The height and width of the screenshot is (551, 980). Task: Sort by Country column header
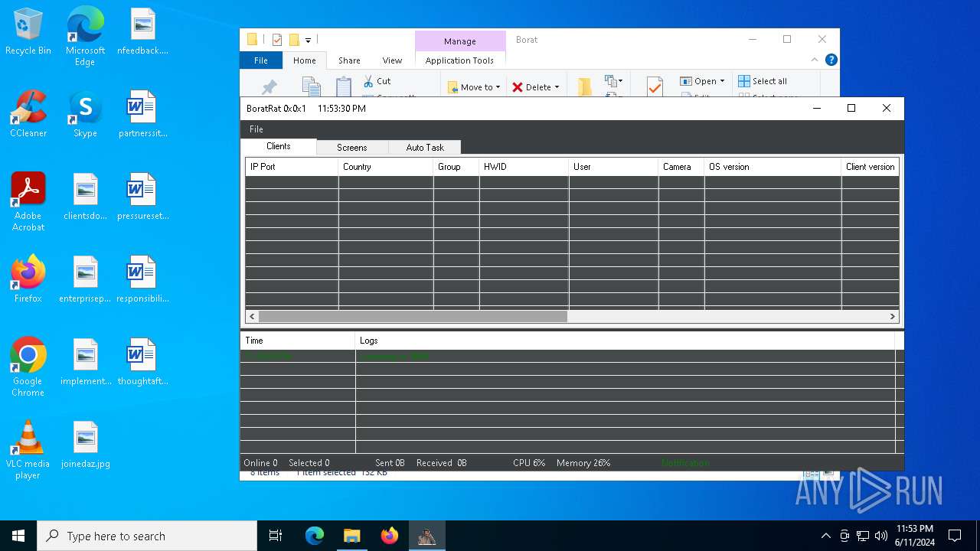pyautogui.click(x=386, y=167)
